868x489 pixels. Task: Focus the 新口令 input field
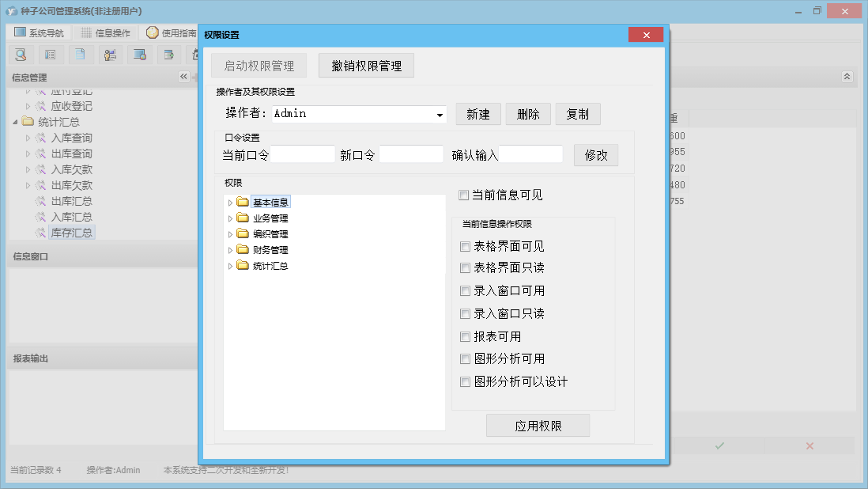coord(411,154)
